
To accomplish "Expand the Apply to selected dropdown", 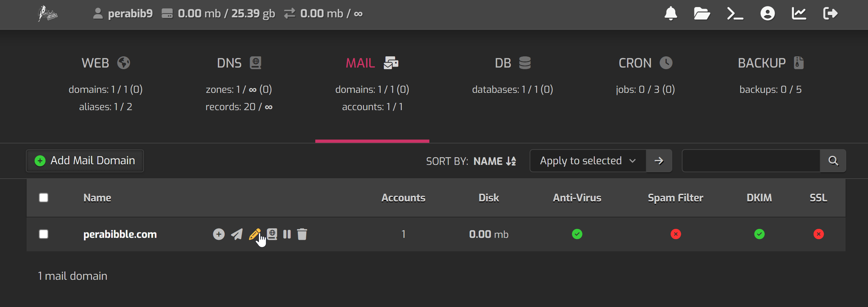I will (x=588, y=161).
